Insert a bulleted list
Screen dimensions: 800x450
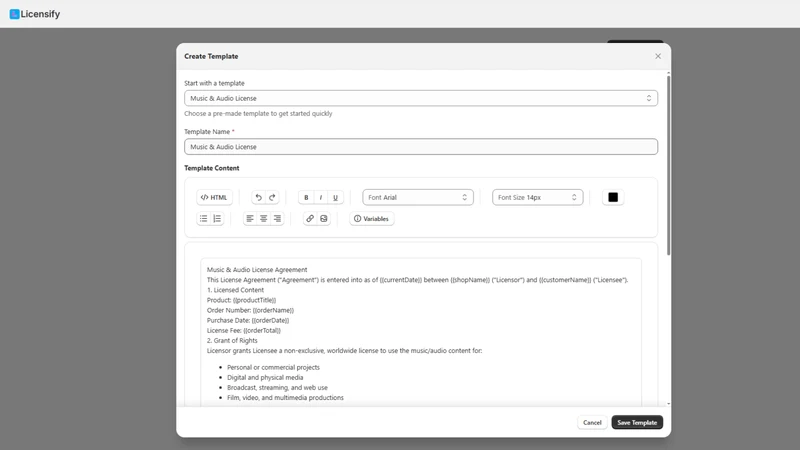tap(204, 218)
